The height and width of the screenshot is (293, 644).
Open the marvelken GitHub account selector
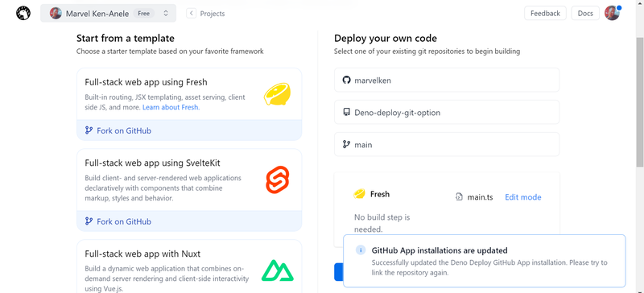(447, 80)
